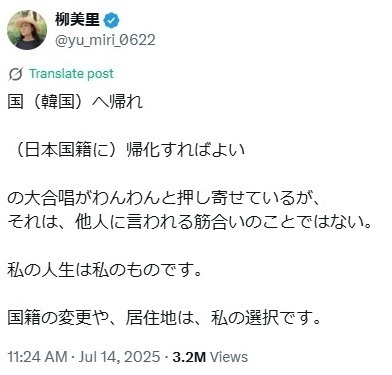392x375 pixels.
Task: Select the line ending 帰化すればよい
Action: coord(127,150)
